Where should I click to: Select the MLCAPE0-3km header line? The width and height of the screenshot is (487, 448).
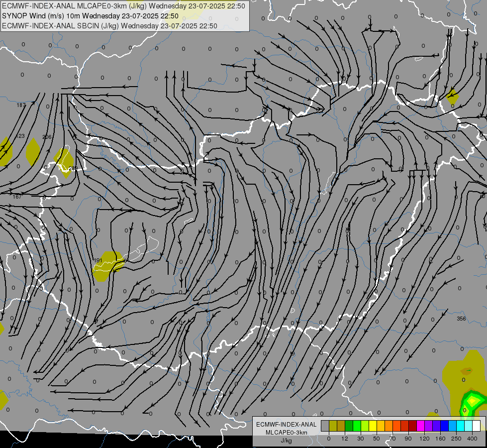pos(123,6)
